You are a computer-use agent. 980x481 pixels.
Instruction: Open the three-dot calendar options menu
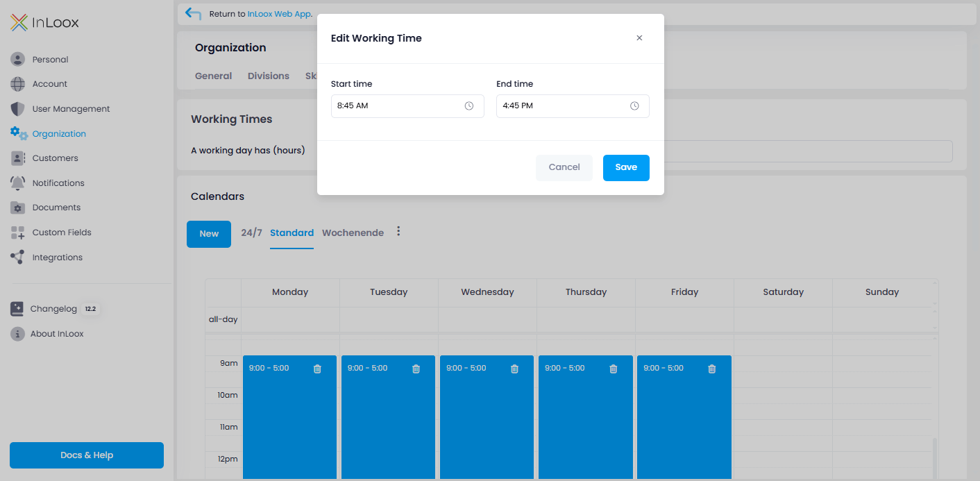[x=398, y=232]
